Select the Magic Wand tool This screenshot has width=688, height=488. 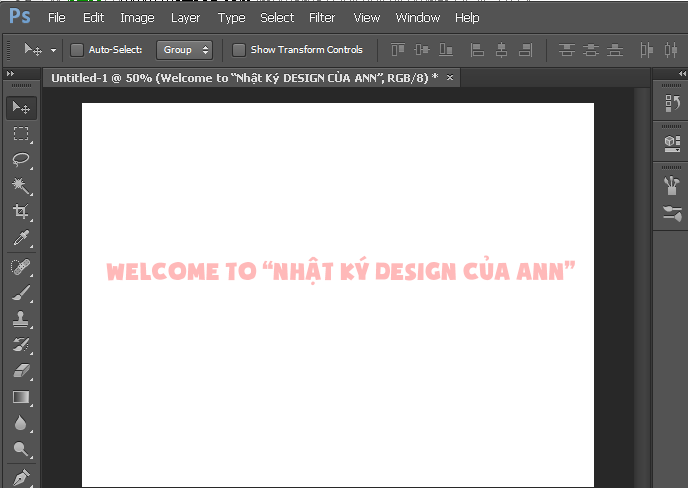(x=21, y=186)
